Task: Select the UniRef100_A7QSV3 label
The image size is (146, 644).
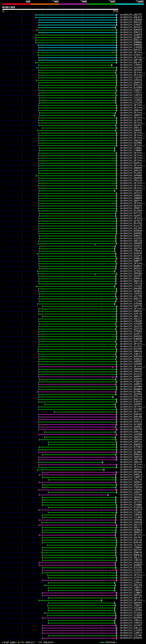Action: [x=131, y=55]
